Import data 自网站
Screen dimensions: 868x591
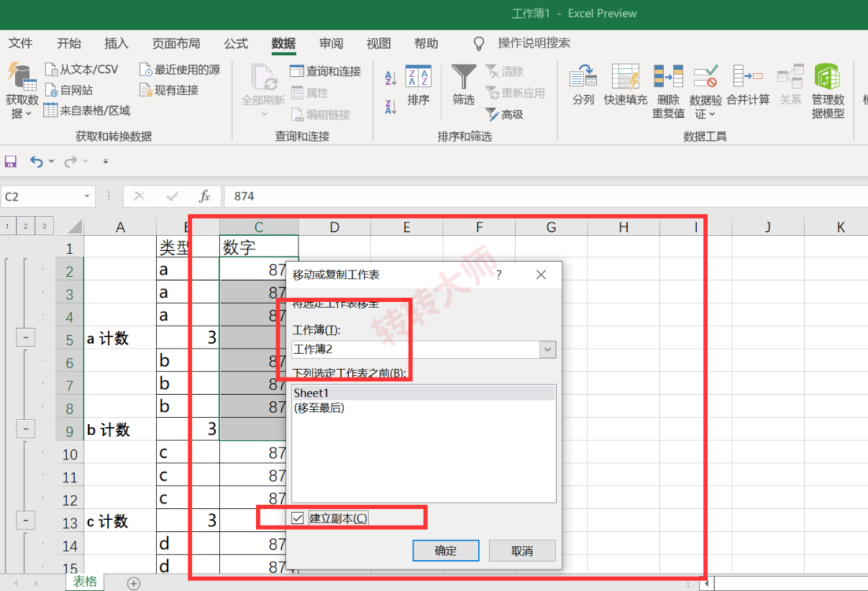click(69, 91)
